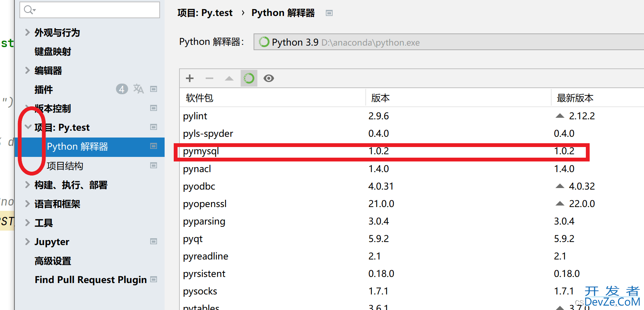The image size is (644, 310).
Task: Click project-level icon next to 项目结构
Action: pyautogui.click(x=154, y=165)
